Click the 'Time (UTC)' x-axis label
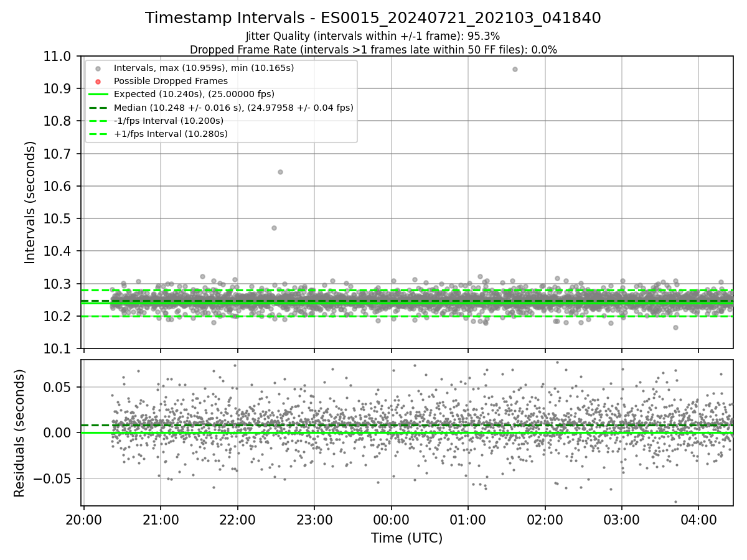 tap(407, 538)
